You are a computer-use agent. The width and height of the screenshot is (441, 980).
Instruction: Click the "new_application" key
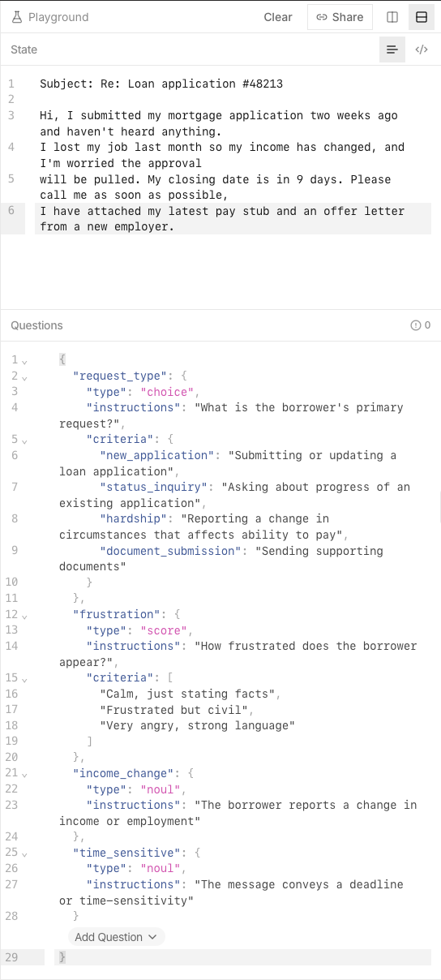pos(157,455)
